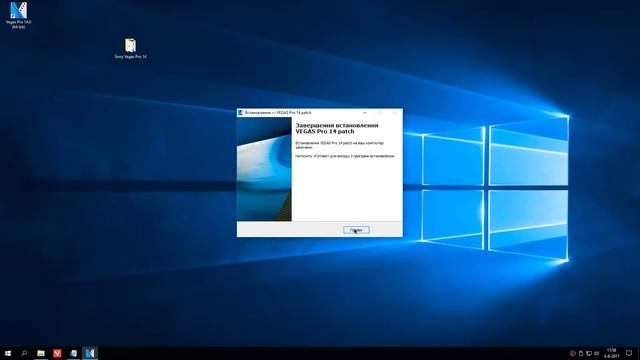The image size is (640, 360).
Task: Open the Windows Start menu
Action: pyautogui.click(x=8, y=353)
